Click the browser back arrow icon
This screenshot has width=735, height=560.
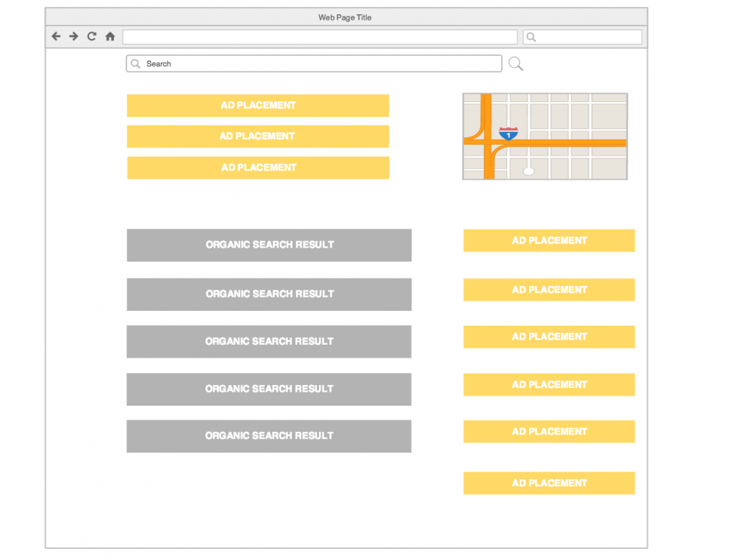pos(56,36)
